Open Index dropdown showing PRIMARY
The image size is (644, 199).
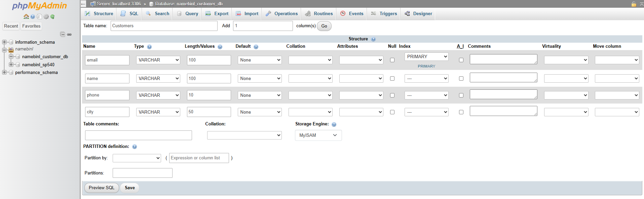pyautogui.click(x=426, y=56)
